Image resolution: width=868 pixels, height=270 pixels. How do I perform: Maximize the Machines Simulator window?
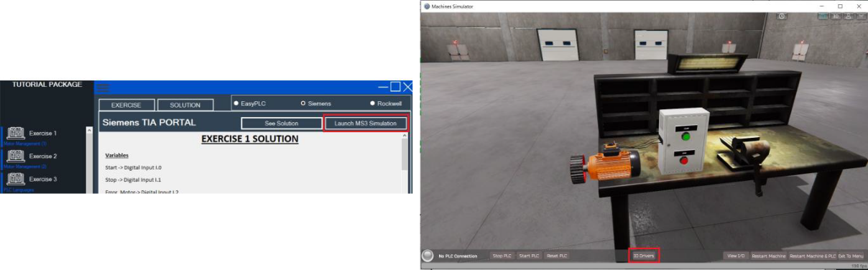(840, 6)
